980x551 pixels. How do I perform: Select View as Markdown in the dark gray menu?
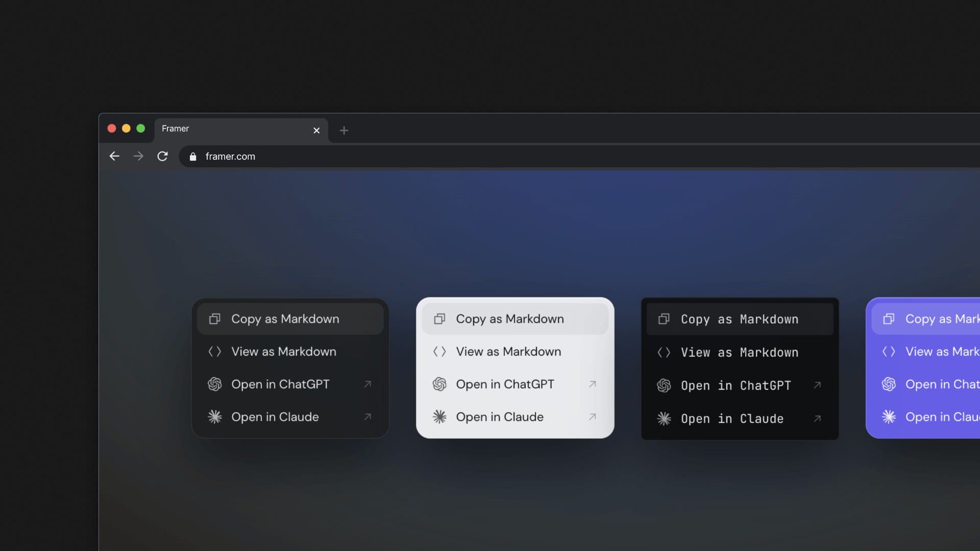(x=290, y=352)
